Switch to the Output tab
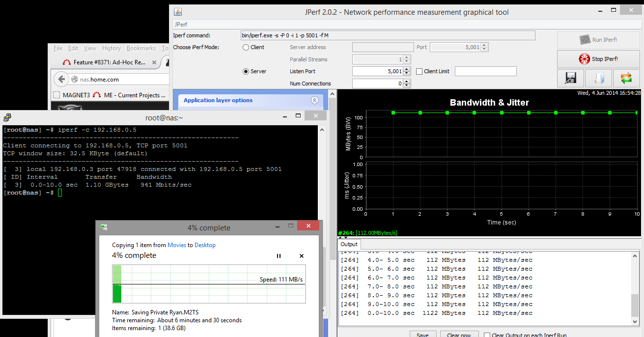Viewport: 644px width, 337px height. (x=349, y=244)
